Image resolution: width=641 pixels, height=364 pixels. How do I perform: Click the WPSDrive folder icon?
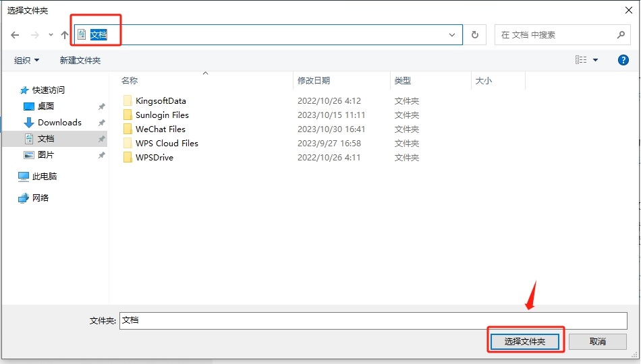pyautogui.click(x=128, y=157)
